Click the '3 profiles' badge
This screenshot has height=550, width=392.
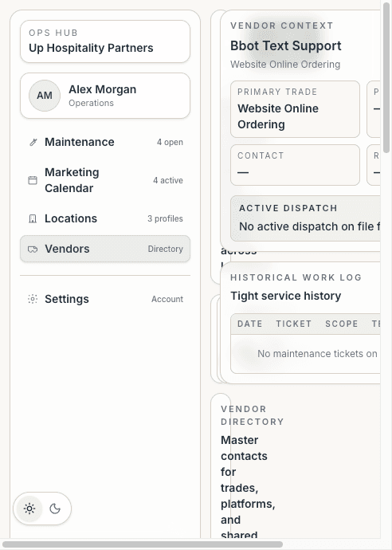point(165,218)
